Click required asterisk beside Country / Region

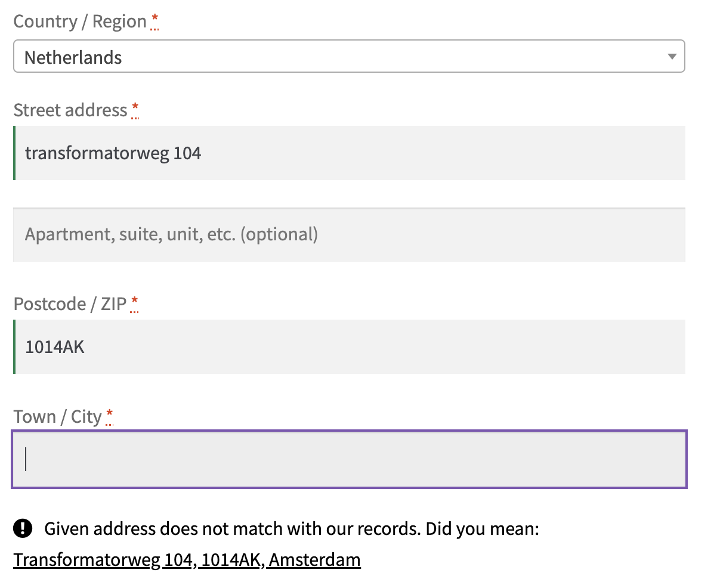point(155,21)
